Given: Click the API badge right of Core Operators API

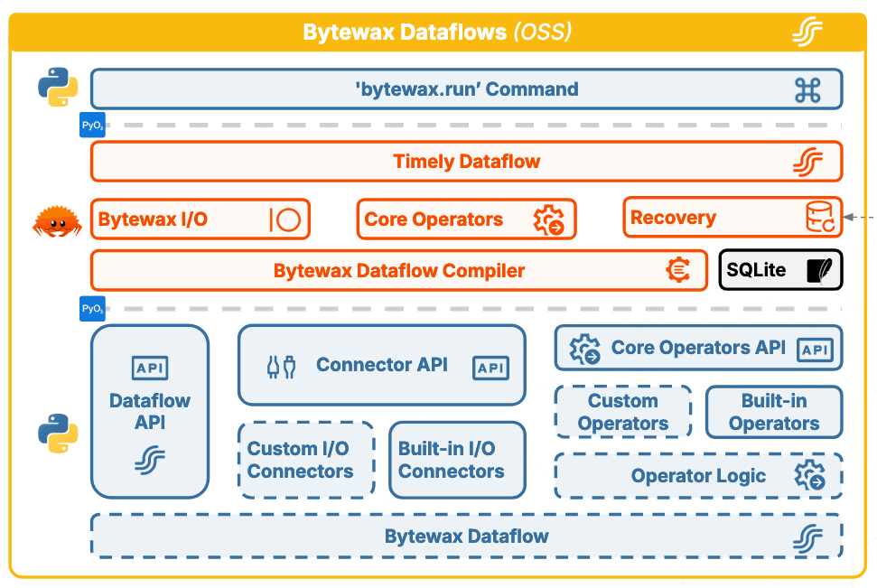Looking at the screenshot, I should coord(816,350).
